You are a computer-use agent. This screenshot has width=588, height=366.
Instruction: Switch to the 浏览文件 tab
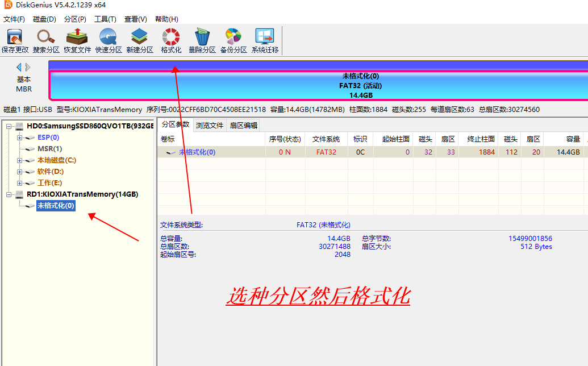click(210, 125)
